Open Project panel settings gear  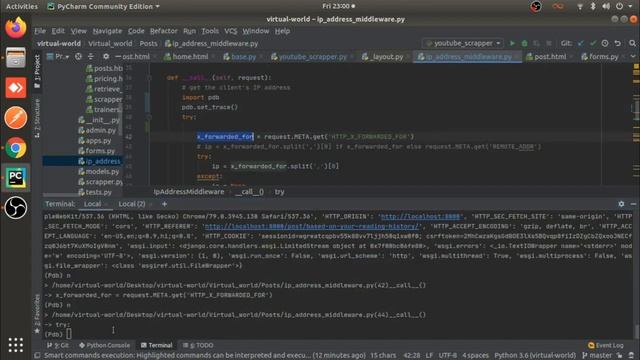[106, 57]
